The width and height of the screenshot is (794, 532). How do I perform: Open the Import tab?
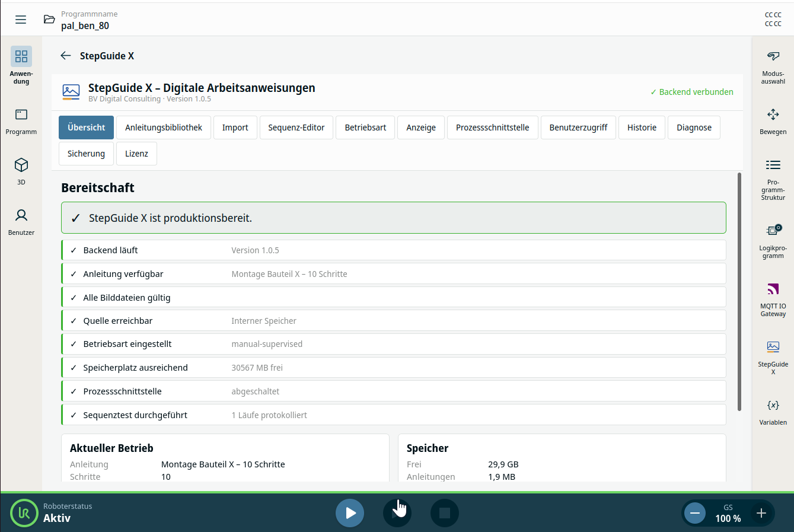point(235,128)
